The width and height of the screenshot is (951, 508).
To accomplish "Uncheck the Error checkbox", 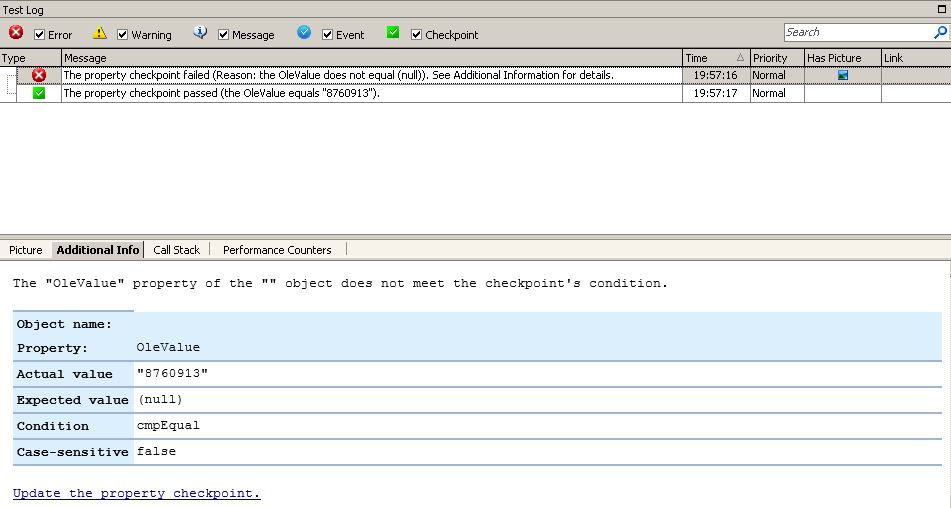I will 40,35.
